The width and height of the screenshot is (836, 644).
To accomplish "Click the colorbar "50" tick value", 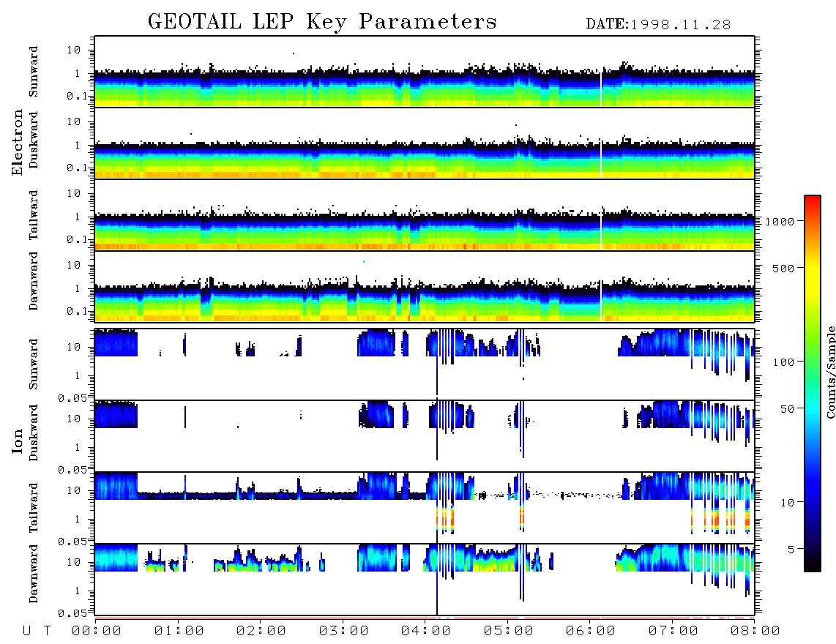I will coord(787,409).
